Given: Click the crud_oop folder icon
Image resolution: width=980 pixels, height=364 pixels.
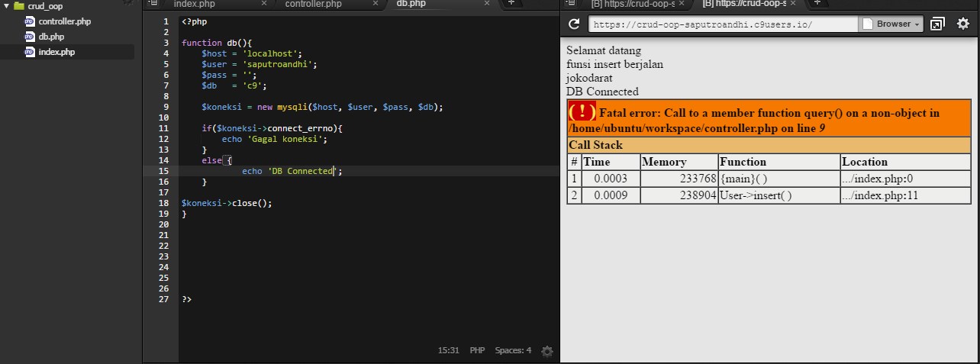Looking at the screenshot, I should [x=20, y=6].
